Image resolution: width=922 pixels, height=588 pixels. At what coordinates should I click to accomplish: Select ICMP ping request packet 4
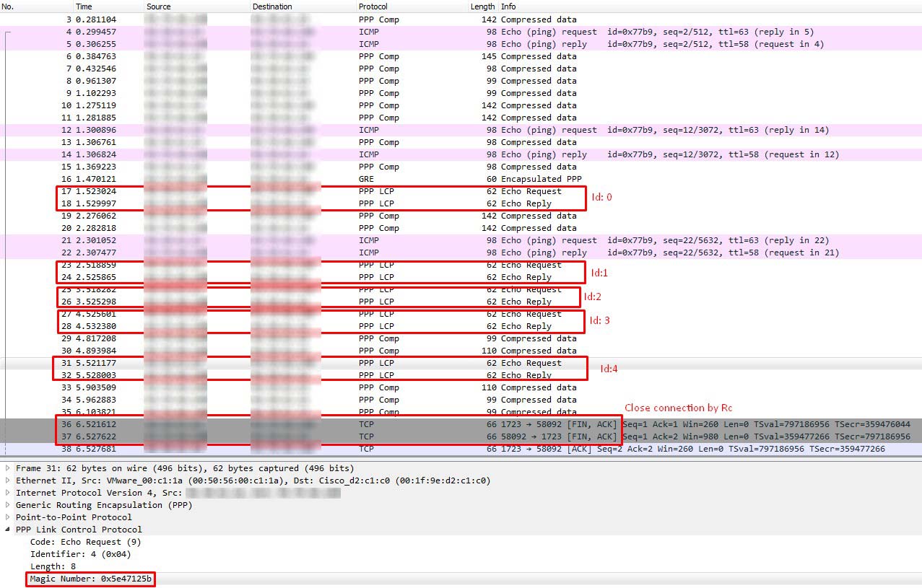pos(461,32)
